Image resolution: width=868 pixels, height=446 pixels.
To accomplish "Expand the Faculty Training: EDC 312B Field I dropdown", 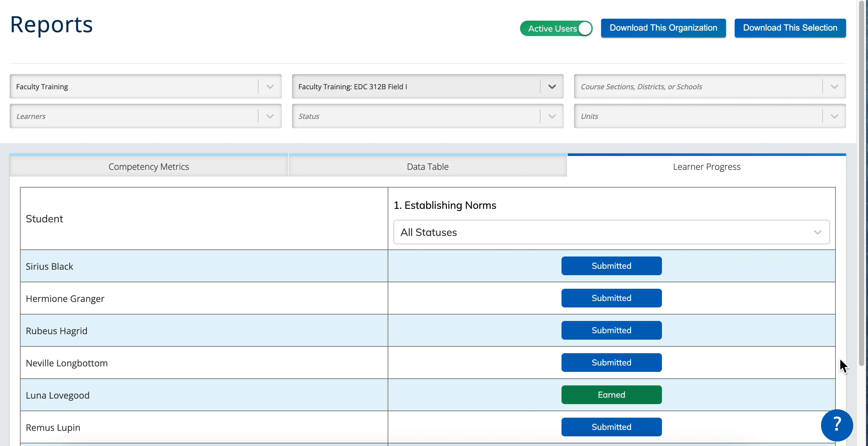I will tap(428, 86).
